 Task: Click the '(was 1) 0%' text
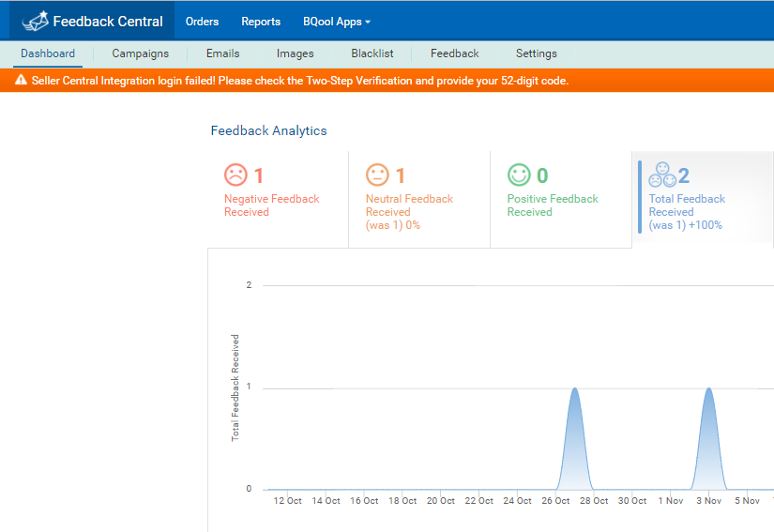pos(393,225)
